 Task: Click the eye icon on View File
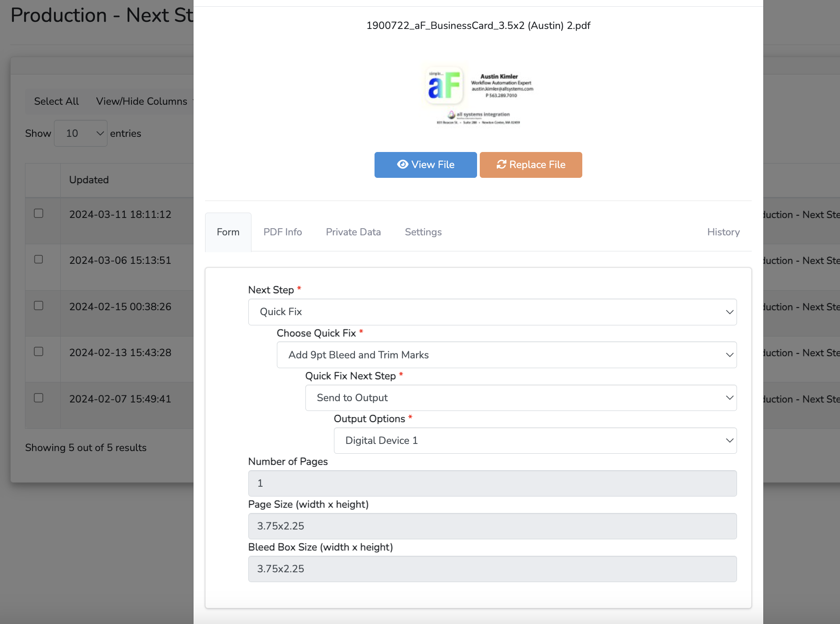point(403,164)
